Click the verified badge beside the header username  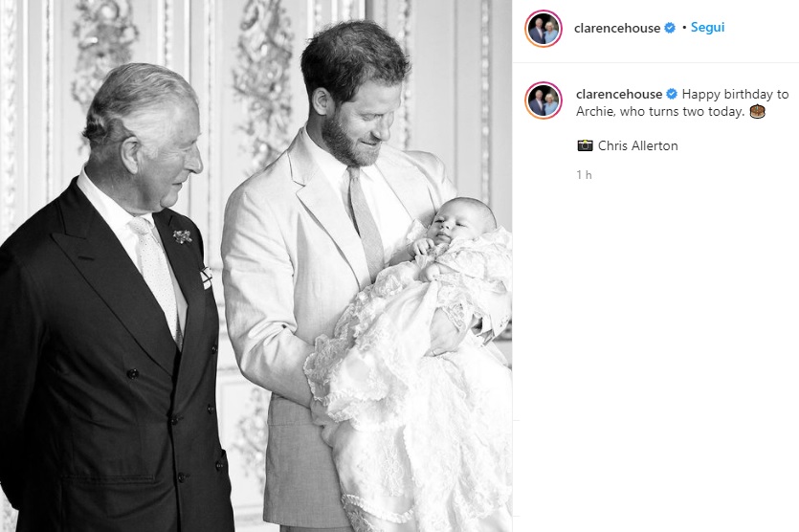[x=670, y=28]
